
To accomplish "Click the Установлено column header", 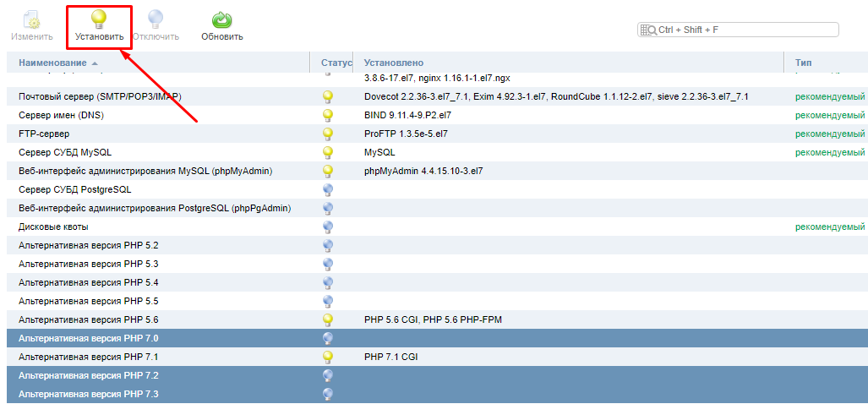I will 393,63.
